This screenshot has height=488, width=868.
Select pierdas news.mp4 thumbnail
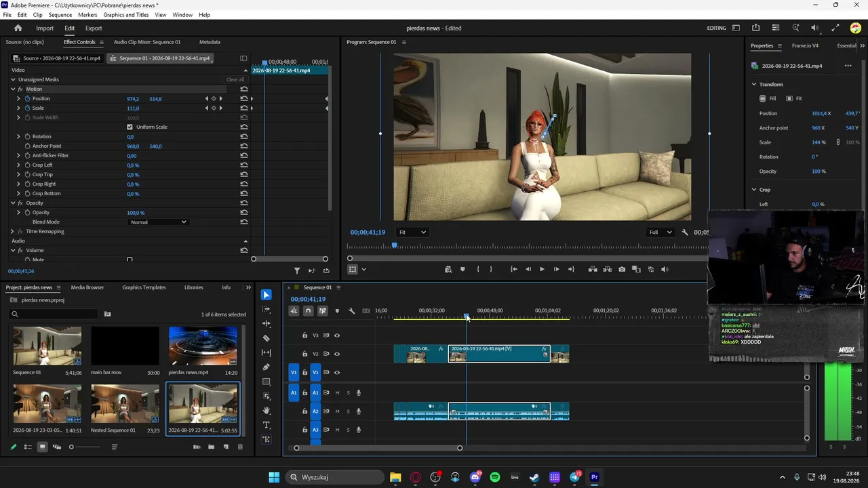pyautogui.click(x=203, y=346)
